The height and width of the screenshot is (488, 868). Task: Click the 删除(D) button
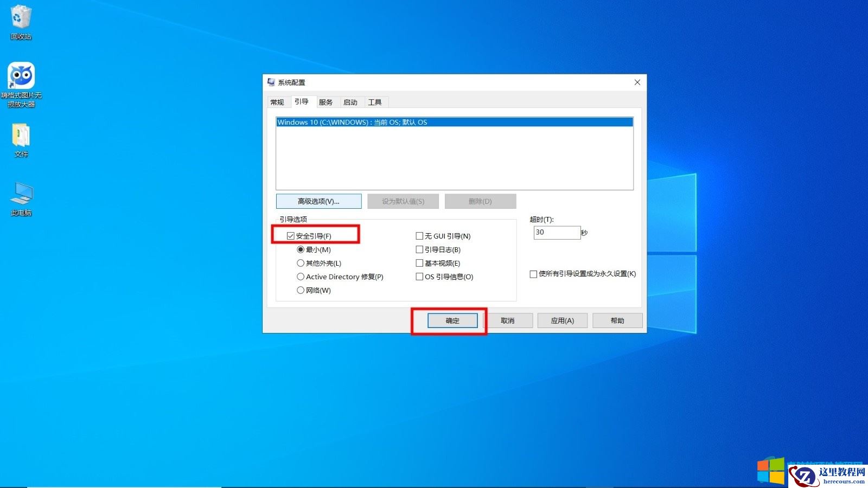coord(480,201)
